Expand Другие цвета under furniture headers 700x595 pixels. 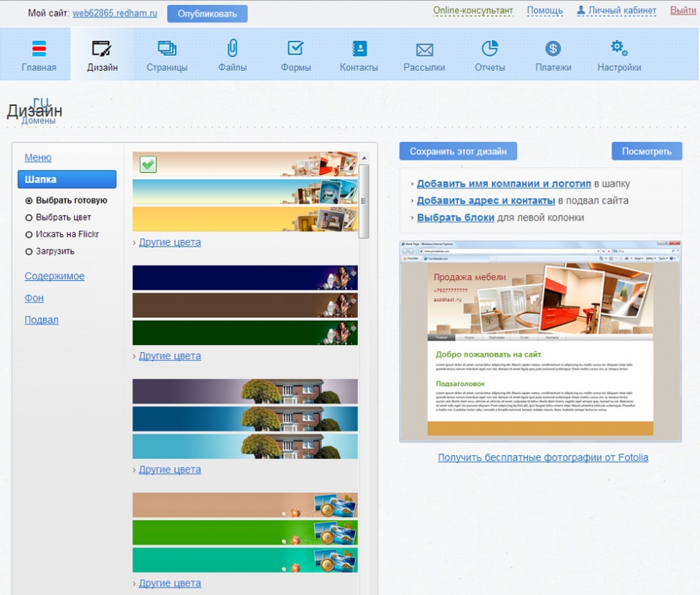[170, 242]
